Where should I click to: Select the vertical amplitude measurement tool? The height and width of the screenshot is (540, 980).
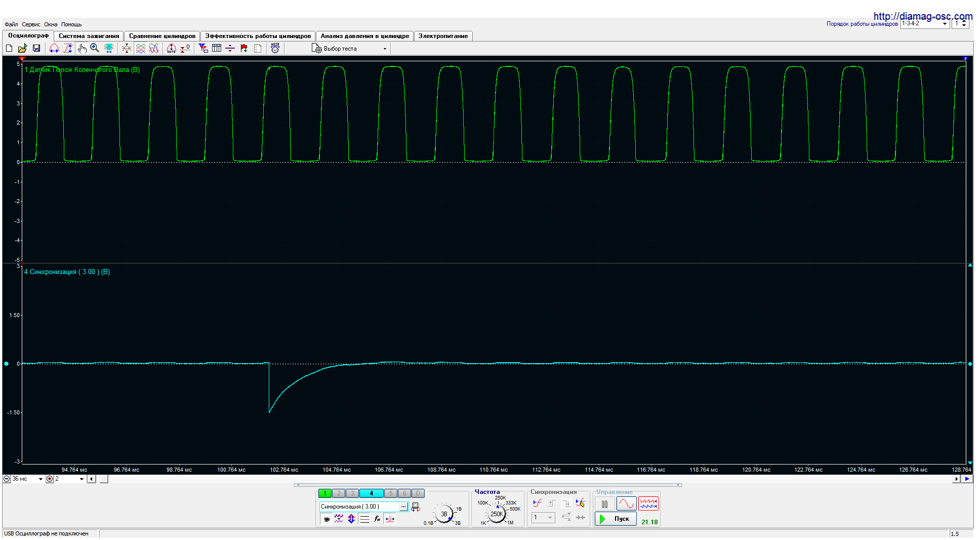click(68, 48)
